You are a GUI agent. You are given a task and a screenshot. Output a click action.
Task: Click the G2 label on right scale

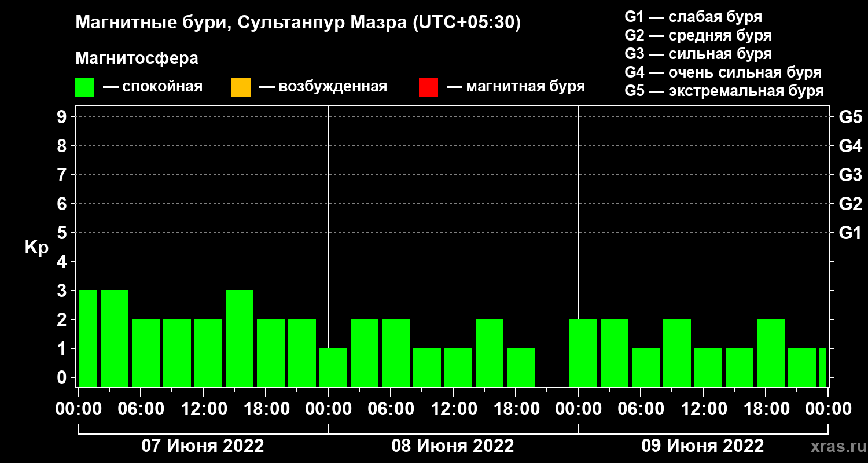850,204
